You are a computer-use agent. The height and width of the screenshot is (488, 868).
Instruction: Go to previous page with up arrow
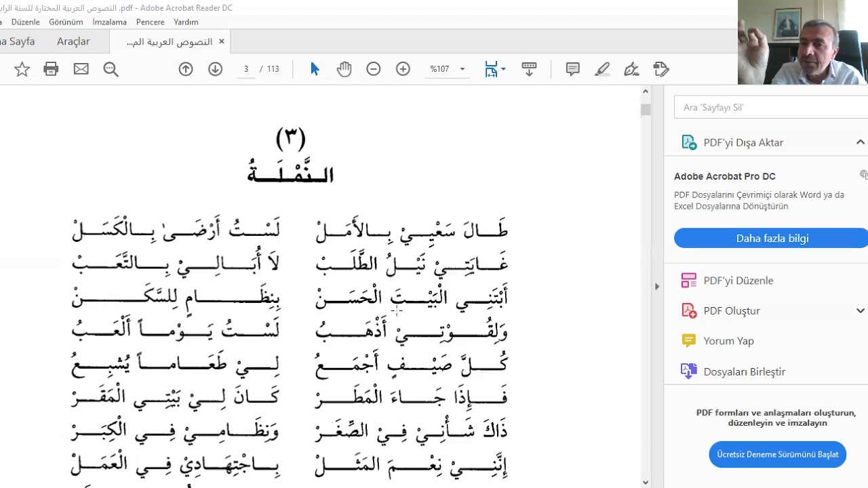[186, 69]
